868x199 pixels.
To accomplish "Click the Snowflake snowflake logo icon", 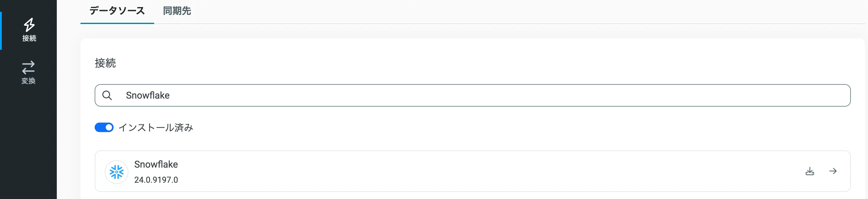I will click(x=117, y=172).
